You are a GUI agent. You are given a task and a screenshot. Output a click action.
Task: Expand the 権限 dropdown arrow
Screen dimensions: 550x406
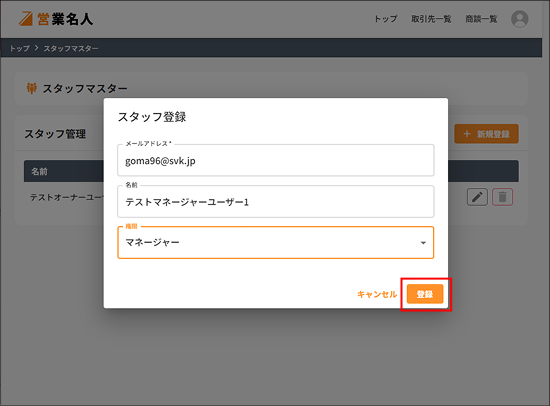pos(423,243)
